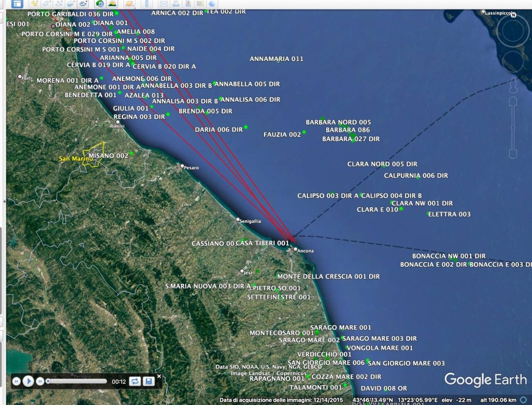The image size is (532, 405).
Task: Click the MISANO 002 label
Action: coord(108,156)
